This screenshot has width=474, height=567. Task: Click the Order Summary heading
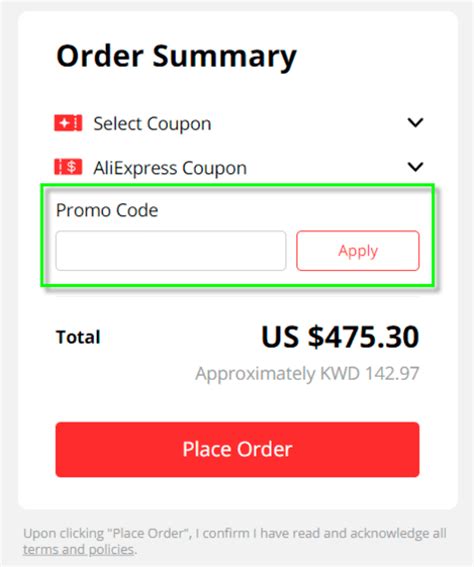(x=176, y=56)
